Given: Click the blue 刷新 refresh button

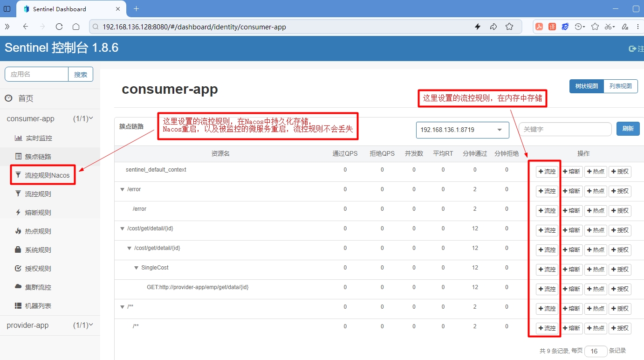Looking at the screenshot, I should pos(628,129).
